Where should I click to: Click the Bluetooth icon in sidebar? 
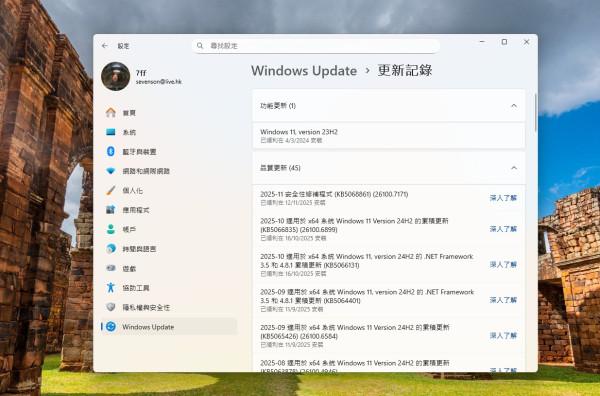111,152
